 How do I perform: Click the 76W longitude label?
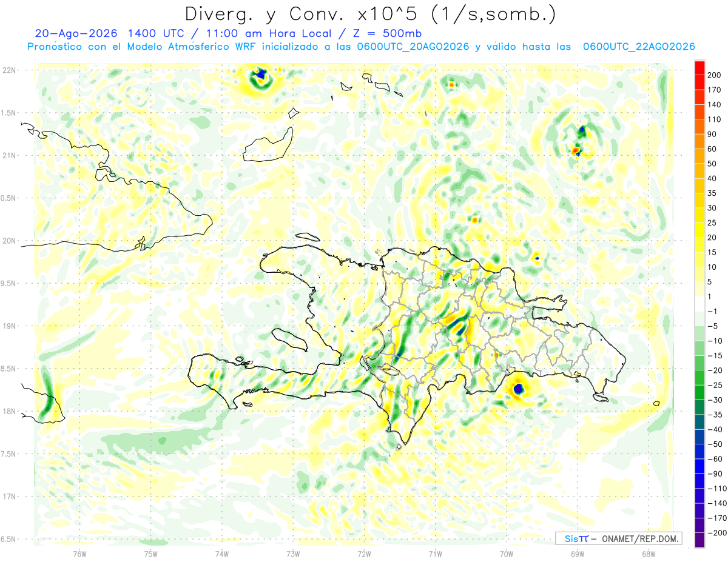click(79, 553)
